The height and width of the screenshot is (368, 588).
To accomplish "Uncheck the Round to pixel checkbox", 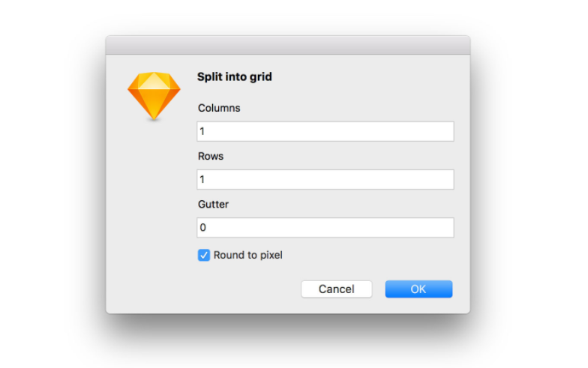I will point(204,255).
